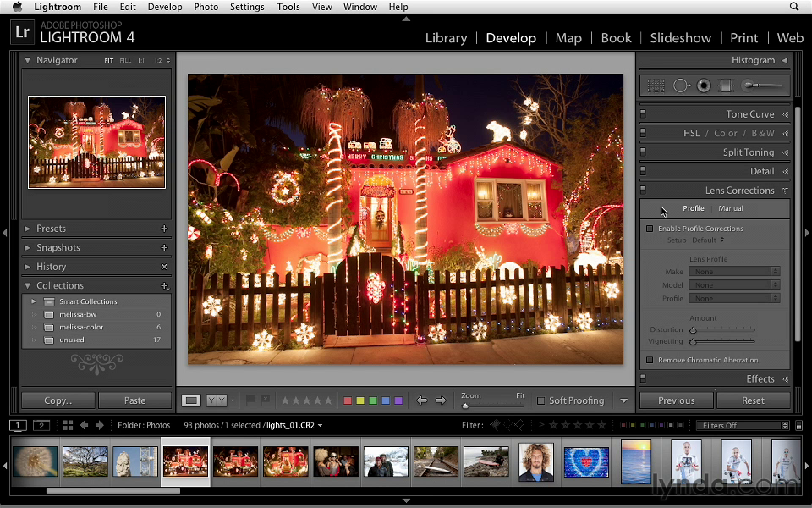Toggle Lens Corrections panel switch
The image size is (812, 508).
pos(643,190)
